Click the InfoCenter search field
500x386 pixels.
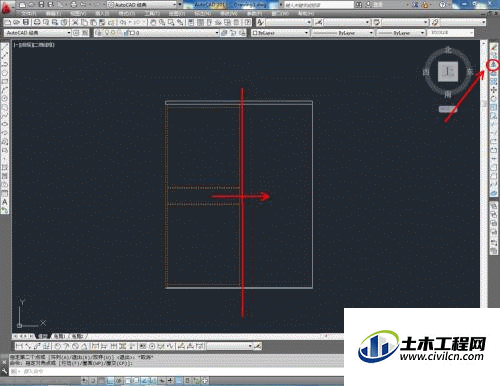(319, 5)
